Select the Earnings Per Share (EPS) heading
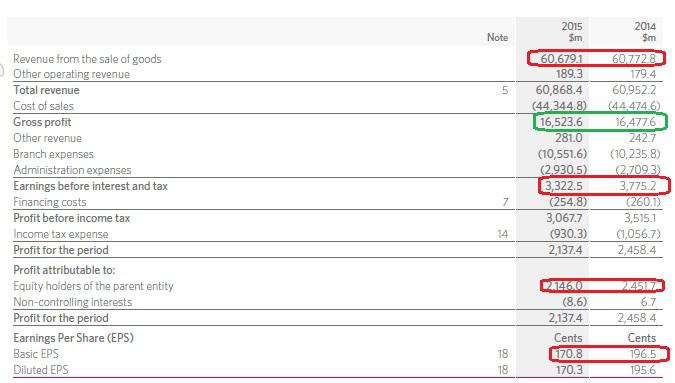This screenshot has width=675, height=383. click(x=73, y=338)
